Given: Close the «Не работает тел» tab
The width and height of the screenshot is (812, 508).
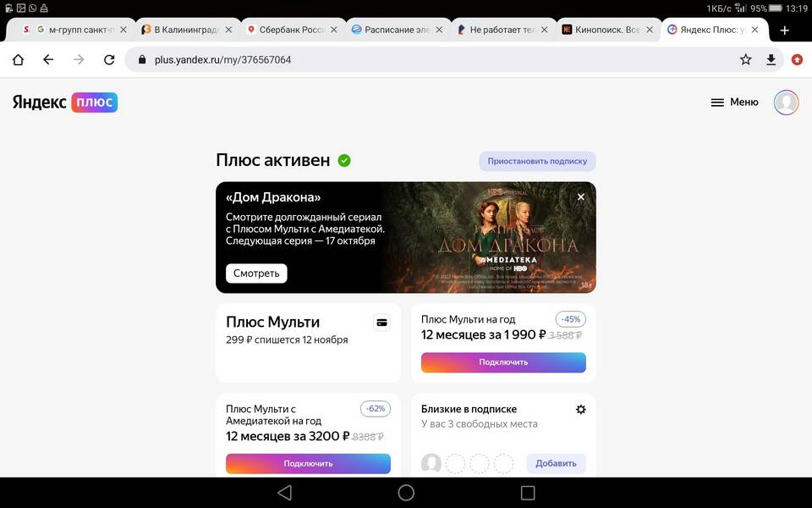Looking at the screenshot, I should pos(544,30).
